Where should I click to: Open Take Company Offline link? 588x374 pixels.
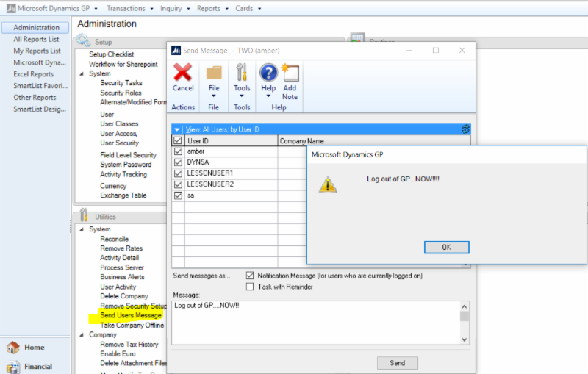click(x=132, y=326)
